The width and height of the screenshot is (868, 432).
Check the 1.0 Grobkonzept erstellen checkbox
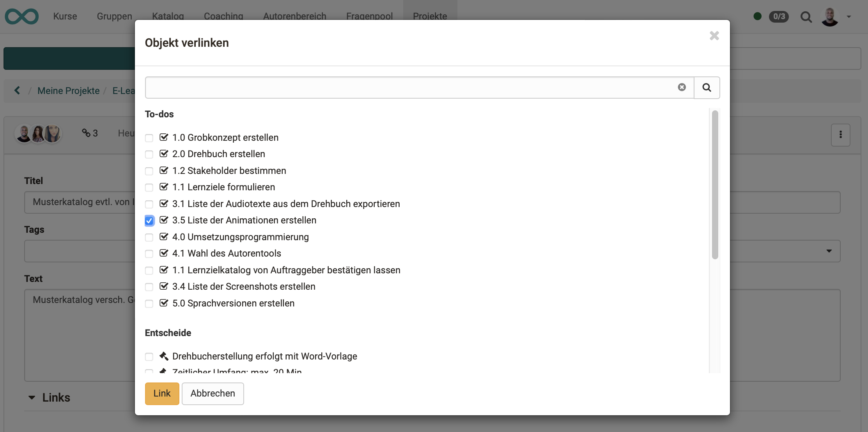pos(149,138)
